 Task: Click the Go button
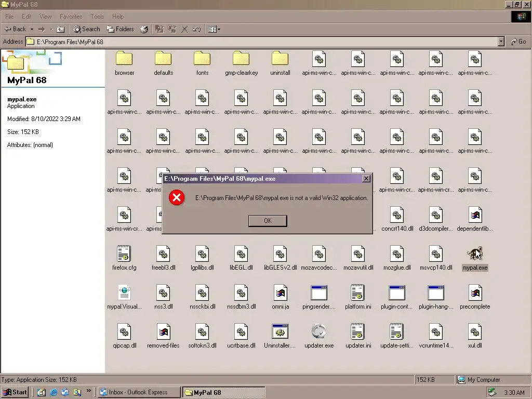pos(518,42)
